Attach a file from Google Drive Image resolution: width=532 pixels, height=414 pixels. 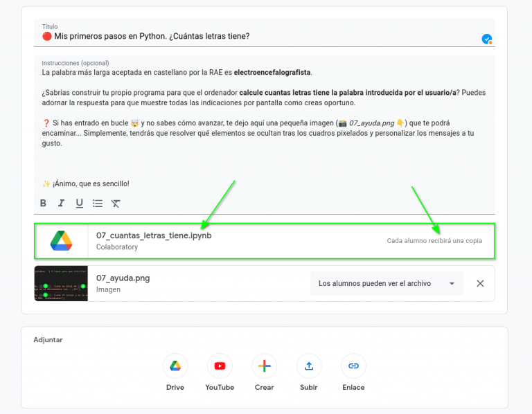point(175,366)
